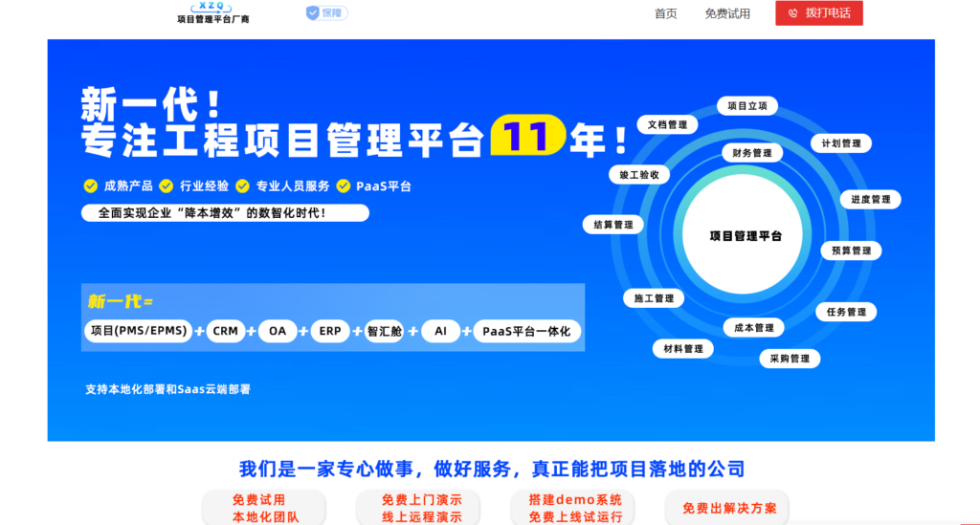The width and height of the screenshot is (980, 525).
Task: Click the 行业经验 label
Action: point(205,186)
